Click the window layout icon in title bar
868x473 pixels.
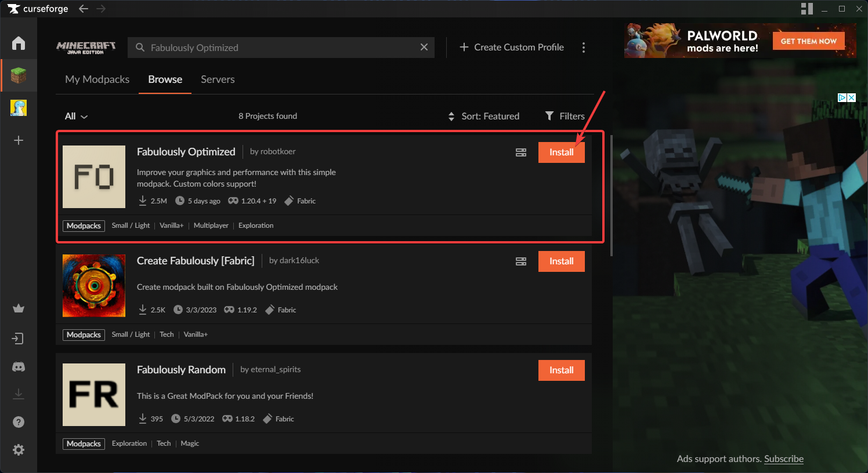[x=806, y=9]
